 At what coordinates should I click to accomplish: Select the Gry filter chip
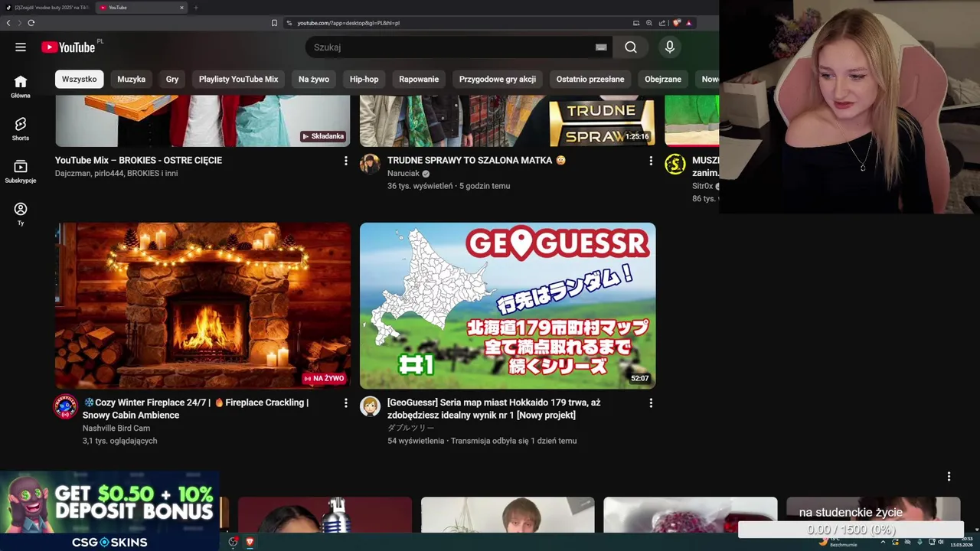point(172,79)
